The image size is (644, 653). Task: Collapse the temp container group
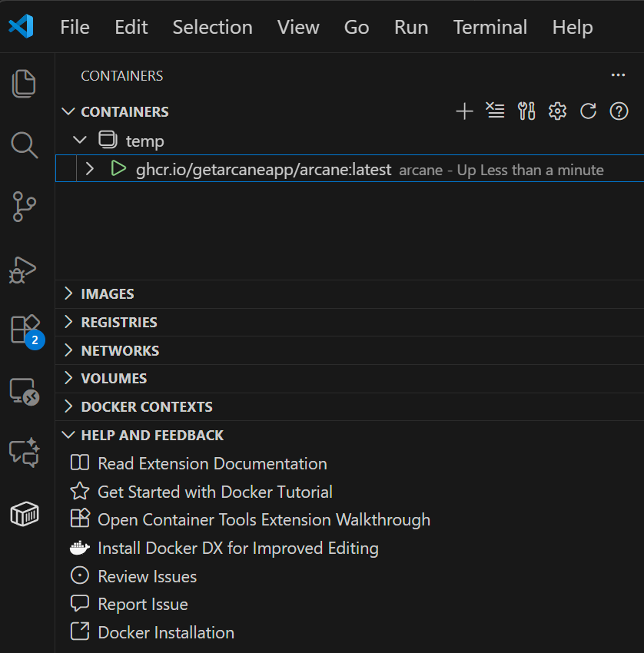79,141
